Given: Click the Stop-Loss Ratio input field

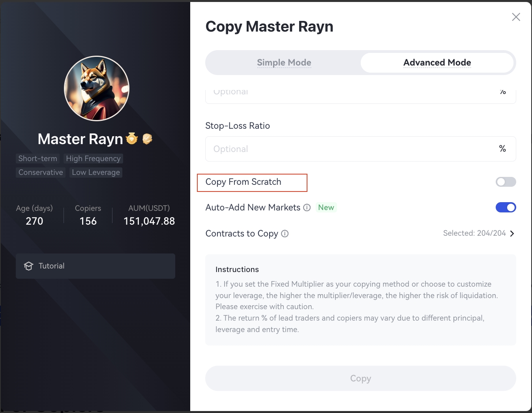Looking at the screenshot, I should click(x=351, y=149).
